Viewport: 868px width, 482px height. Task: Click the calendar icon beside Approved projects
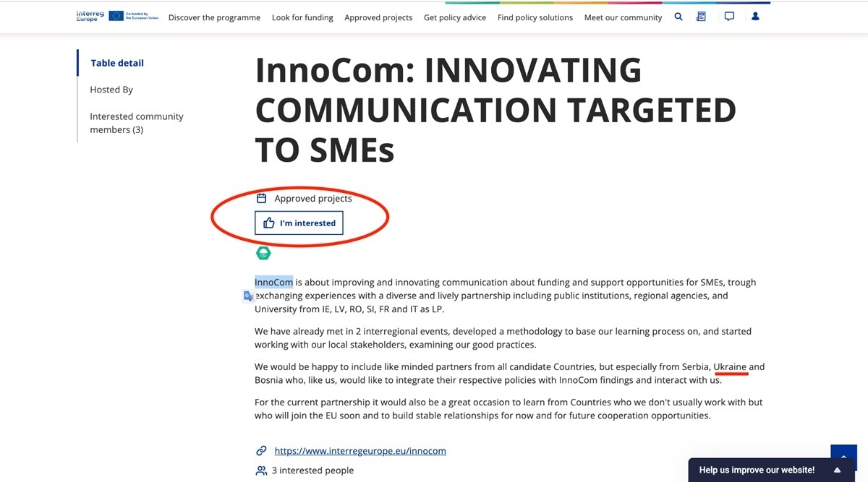[x=262, y=198]
